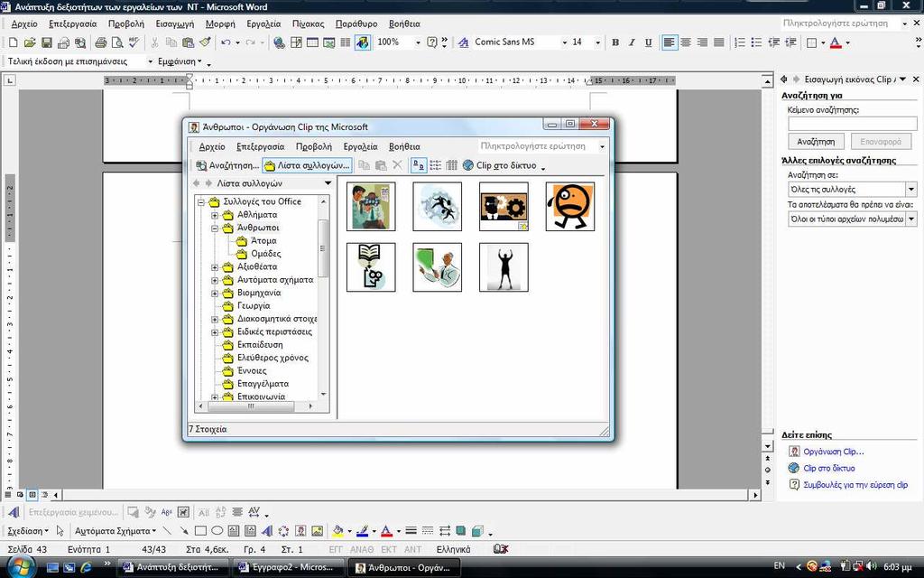Open Συμβουλές για την εύρεση clip link

(855, 485)
